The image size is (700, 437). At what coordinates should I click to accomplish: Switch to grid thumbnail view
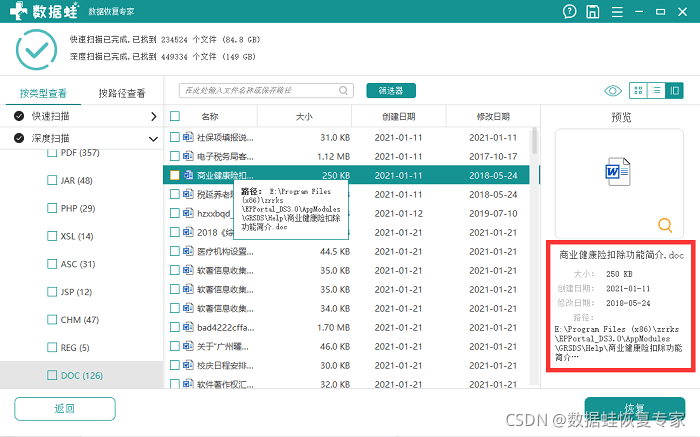638,91
